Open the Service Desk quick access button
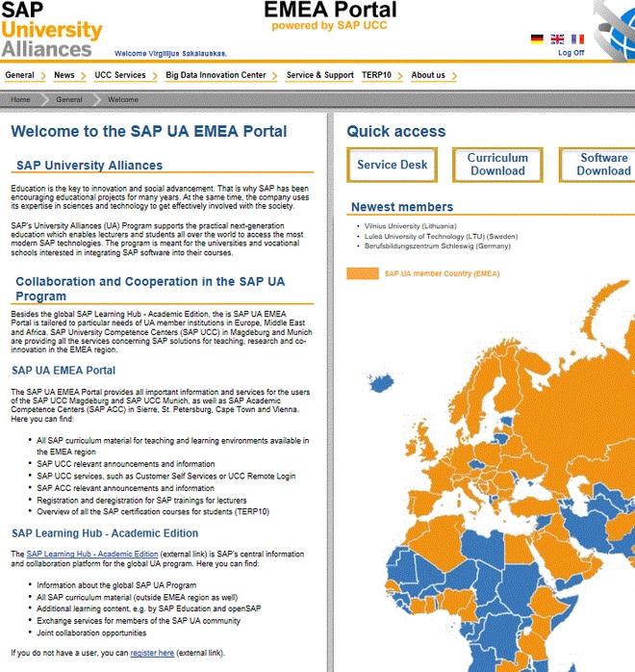The height and width of the screenshot is (672, 635). pyautogui.click(x=392, y=165)
